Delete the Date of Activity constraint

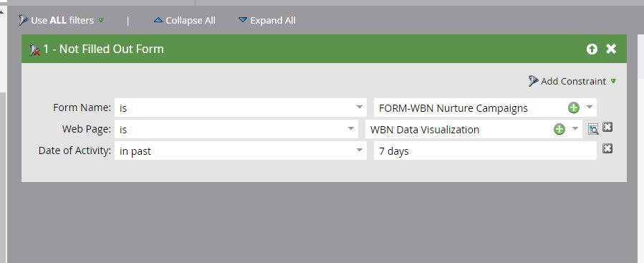coord(607,148)
